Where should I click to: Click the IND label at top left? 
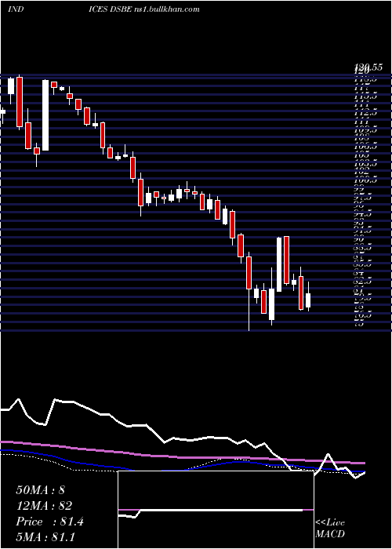16,9
